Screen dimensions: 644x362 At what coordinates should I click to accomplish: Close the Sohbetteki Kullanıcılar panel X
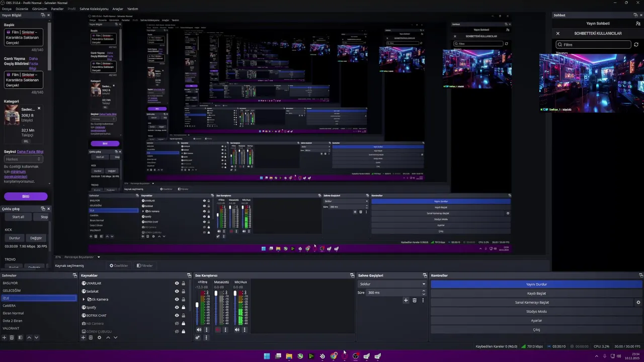557,33
